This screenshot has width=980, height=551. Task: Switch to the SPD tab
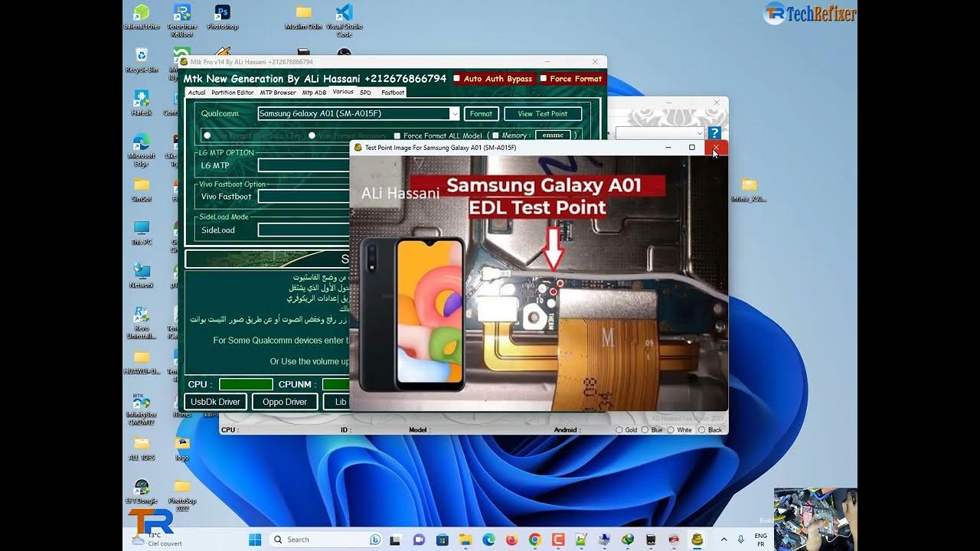coord(365,93)
